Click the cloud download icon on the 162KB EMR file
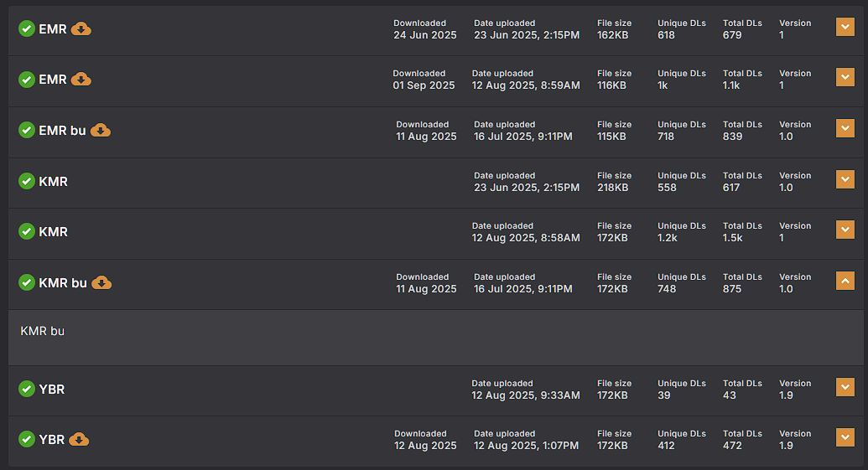Screen dimensions: 868x470 [x=81, y=29]
